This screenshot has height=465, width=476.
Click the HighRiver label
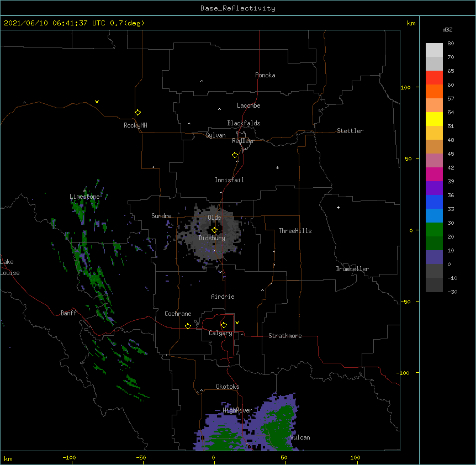point(237,410)
